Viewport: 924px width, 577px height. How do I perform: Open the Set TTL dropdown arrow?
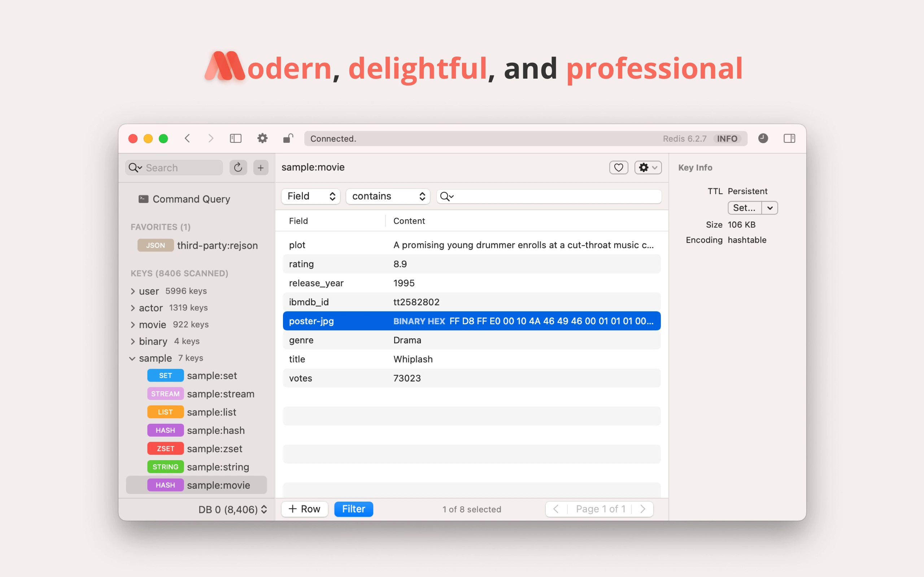point(770,208)
